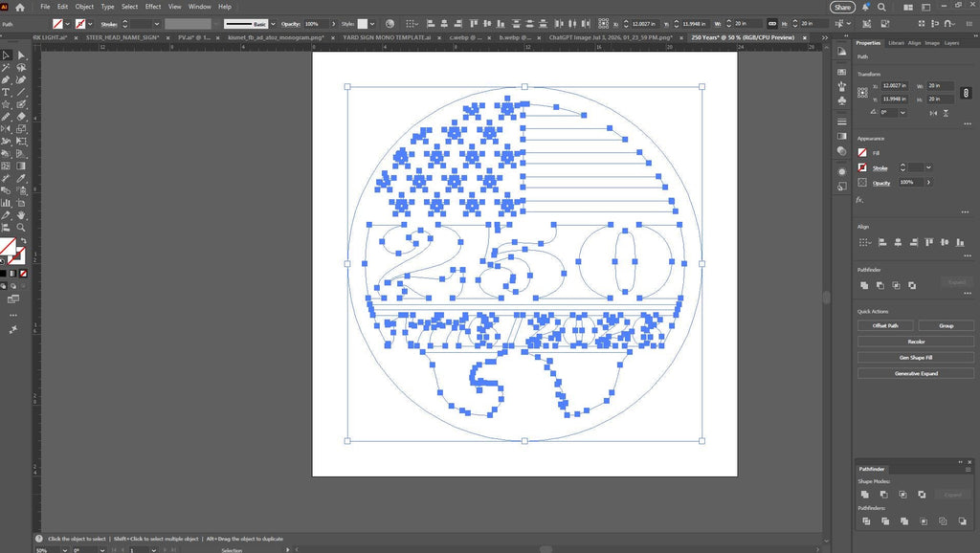
Task: Click the Stroke swatch in Appearance
Action: 862,167
